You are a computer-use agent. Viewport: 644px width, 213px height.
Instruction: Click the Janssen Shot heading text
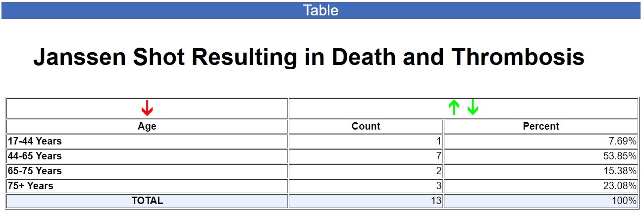coord(309,58)
